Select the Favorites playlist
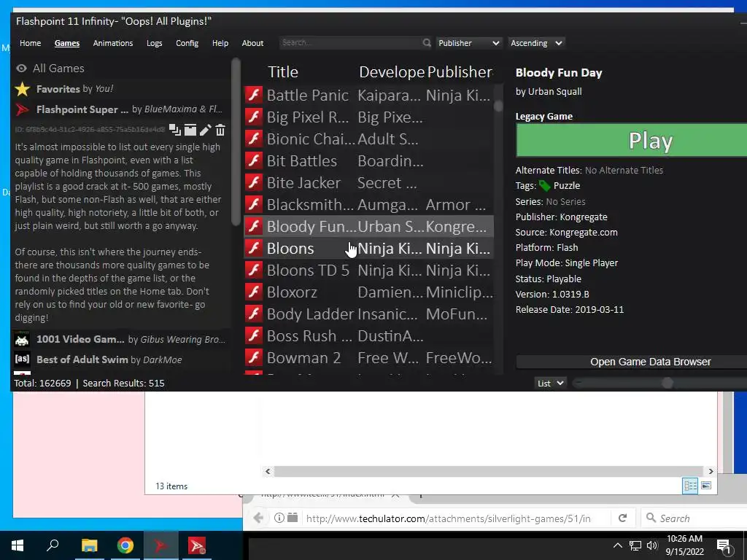Image resolution: width=747 pixels, height=560 pixels. 122,89
